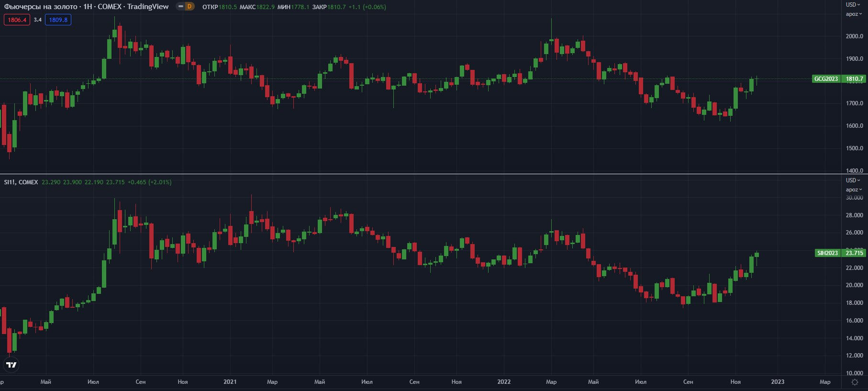Click the Июл label before 2021
Screen dimensions: 868x391
93,382
